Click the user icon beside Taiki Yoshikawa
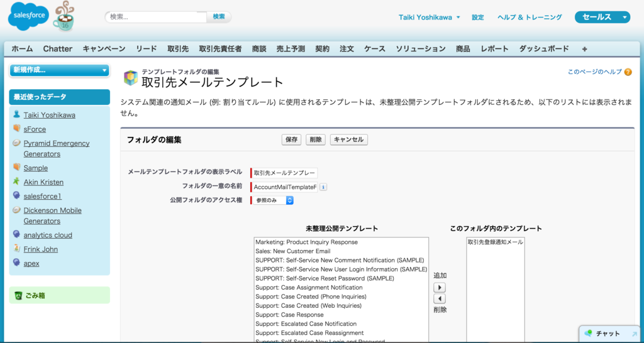644x343 pixels. 16,114
